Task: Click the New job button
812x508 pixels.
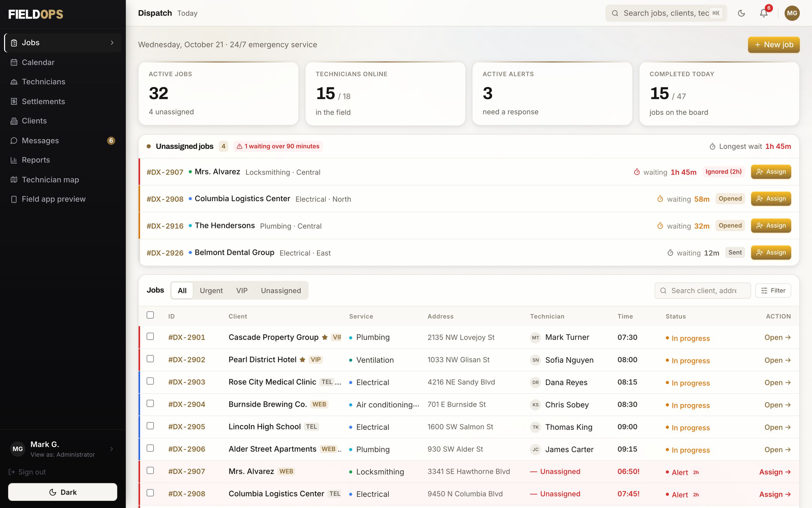Action: pyautogui.click(x=774, y=45)
